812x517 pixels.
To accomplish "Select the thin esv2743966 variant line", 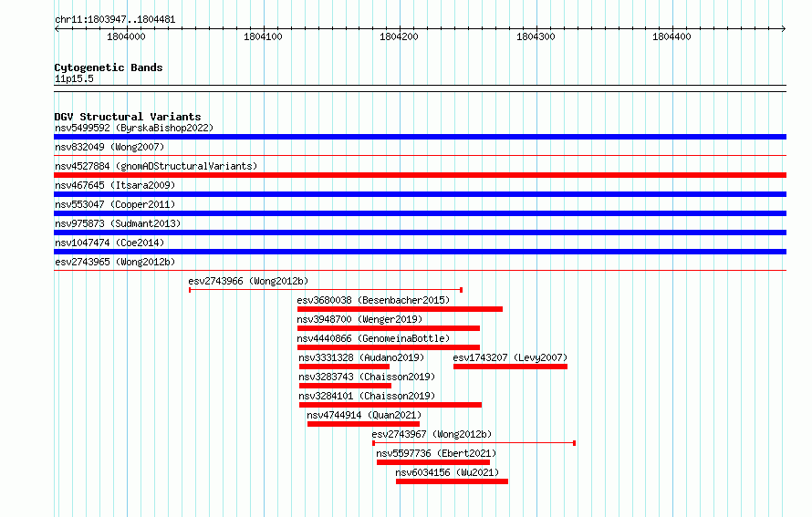I will [x=326, y=290].
